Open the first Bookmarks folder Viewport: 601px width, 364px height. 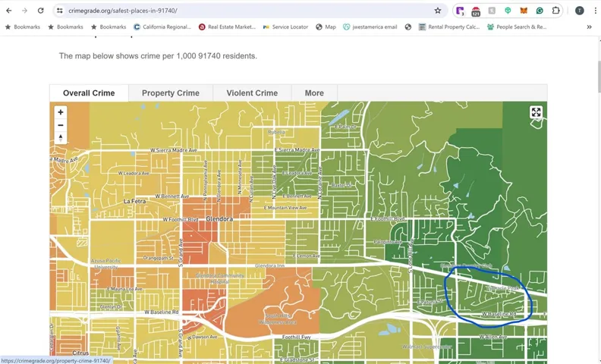23,27
